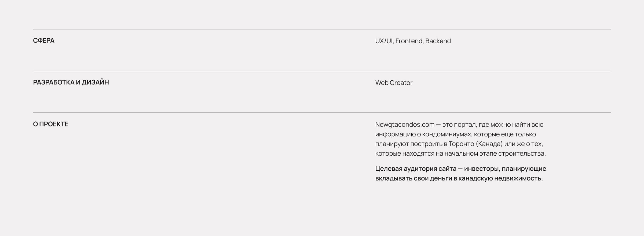Image resolution: width=644 pixels, height=236 pixels.
Task: Click the bold phrase Целевая аудитория сайта
Action: 416,169
